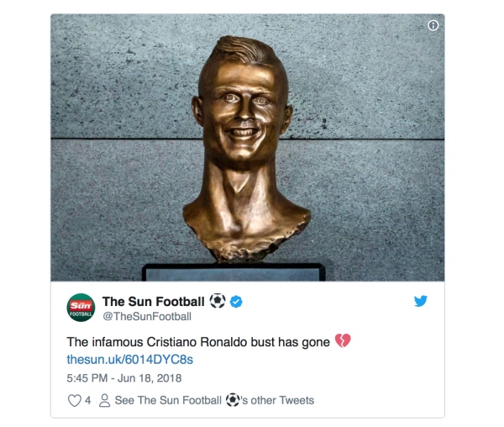Screen dimensions: 504x427
Task: Open The Sun Football avatar logo
Action: pos(81,308)
